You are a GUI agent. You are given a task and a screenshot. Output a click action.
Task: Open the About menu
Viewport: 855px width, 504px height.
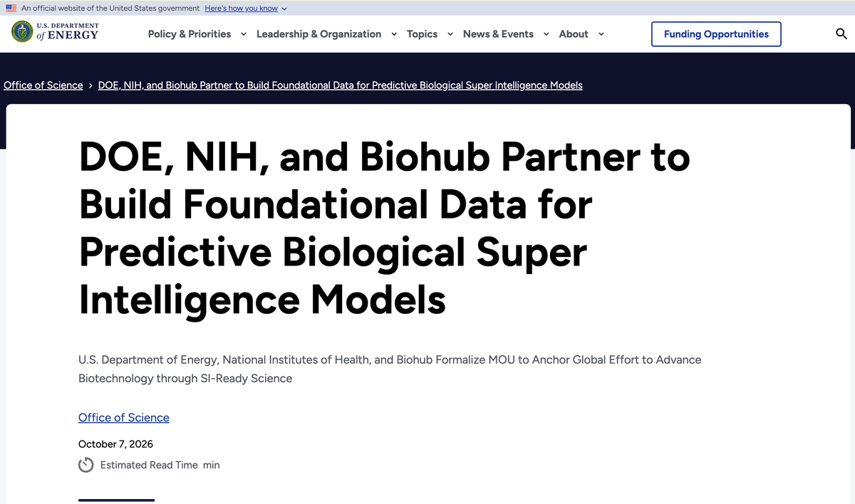[x=574, y=34]
